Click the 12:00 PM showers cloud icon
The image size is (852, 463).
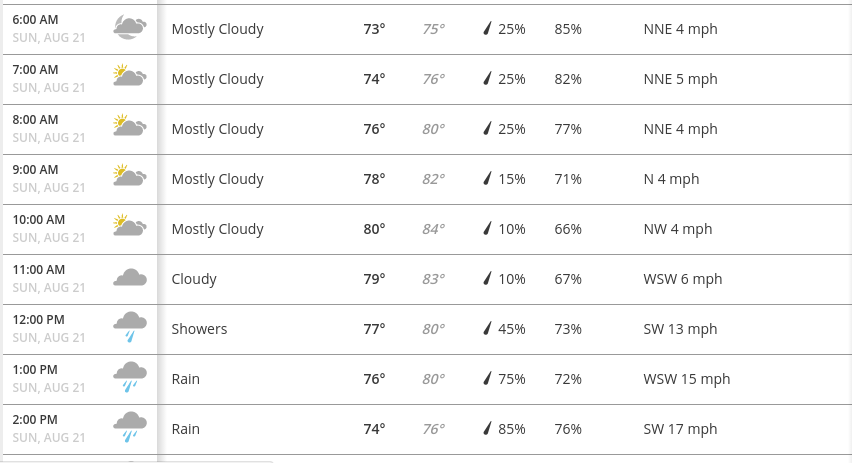130,327
